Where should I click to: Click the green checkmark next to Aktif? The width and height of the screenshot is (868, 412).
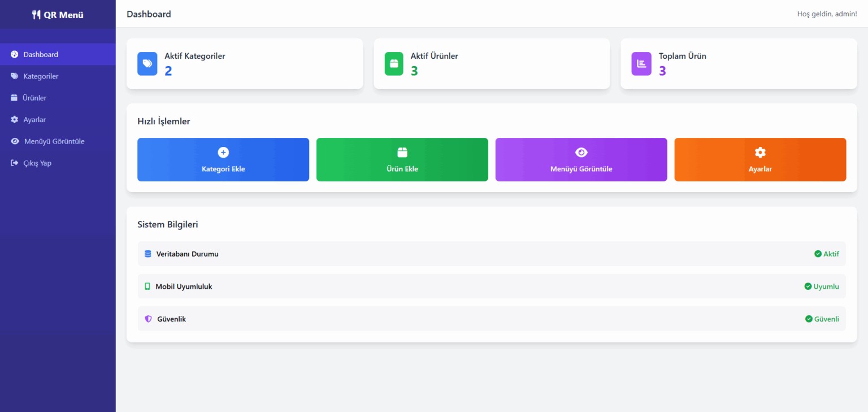818,254
